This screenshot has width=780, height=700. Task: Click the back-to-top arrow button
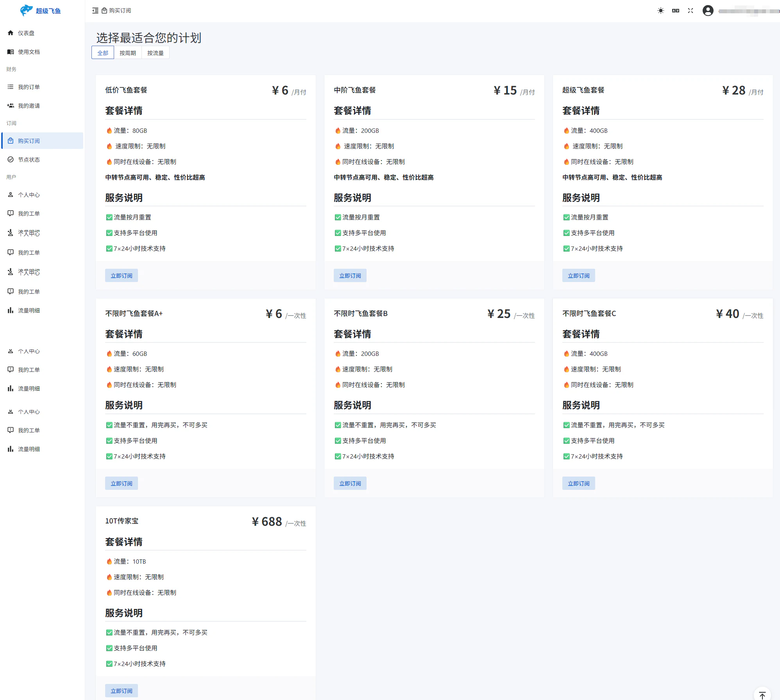[x=762, y=695]
